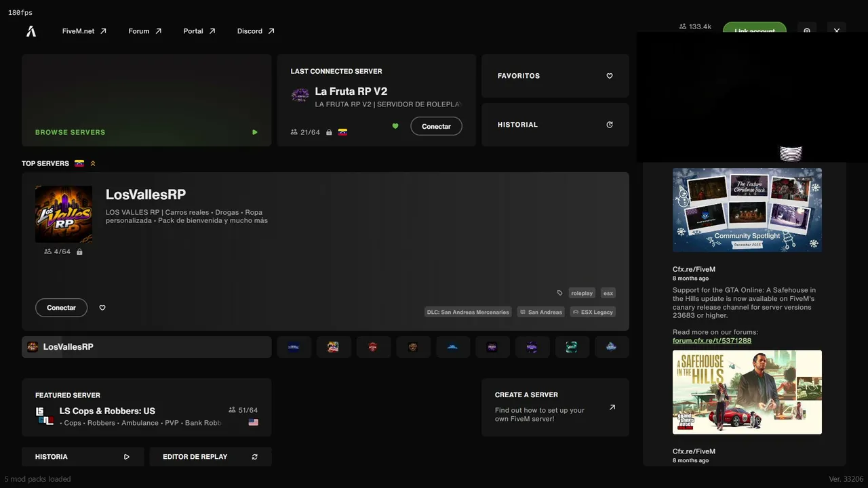Open Favoritos via its heart icon
Screen dimensions: 868x488
(x=610, y=76)
